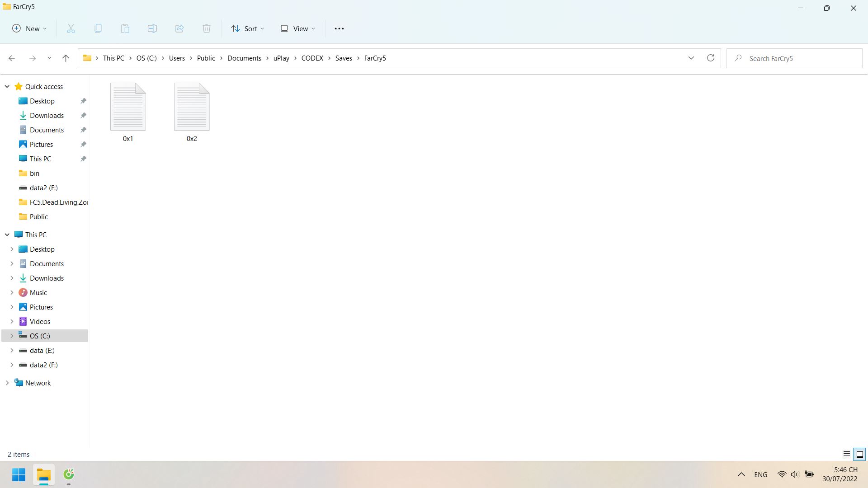Click the Delete trash icon
Viewport: 868px width, 488px height.
[207, 28]
